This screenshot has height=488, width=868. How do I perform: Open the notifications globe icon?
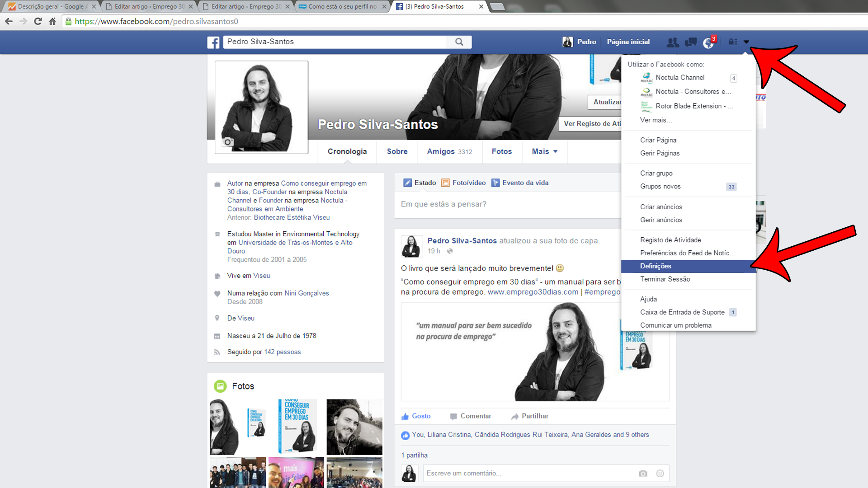pyautogui.click(x=708, y=42)
